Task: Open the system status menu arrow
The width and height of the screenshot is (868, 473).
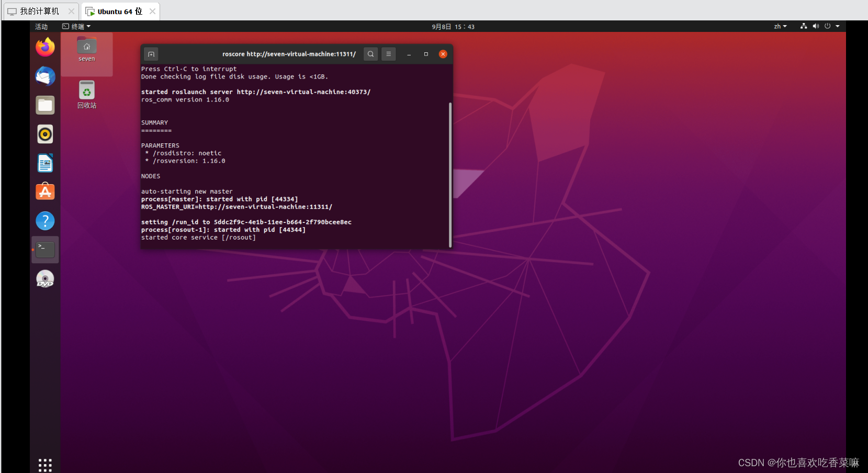Action: pos(838,26)
